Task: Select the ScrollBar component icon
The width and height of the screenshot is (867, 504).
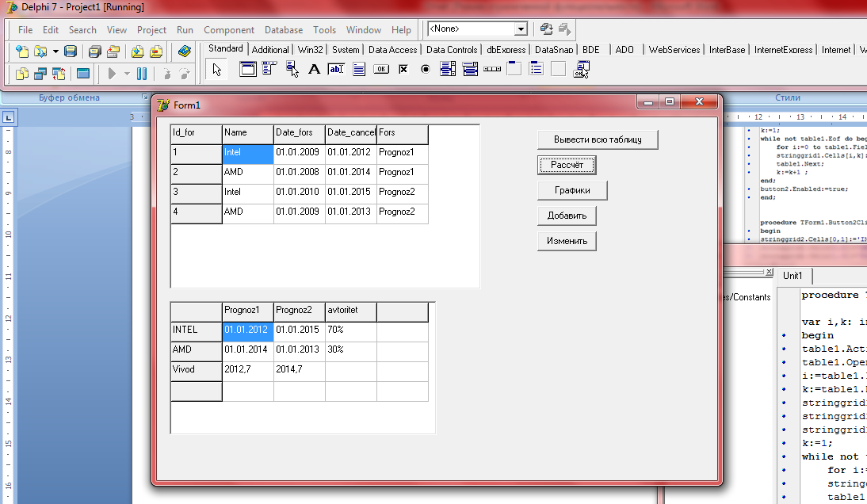Action: (492, 69)
